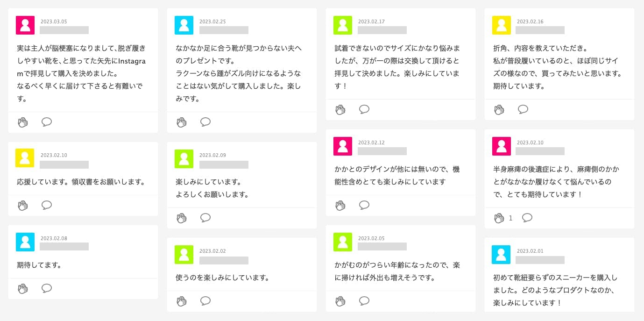Open the pink avatar on 2023.03.05 comment
Image resolution: width=644 pixels, height=321 pixels.
tap(25, 25)
